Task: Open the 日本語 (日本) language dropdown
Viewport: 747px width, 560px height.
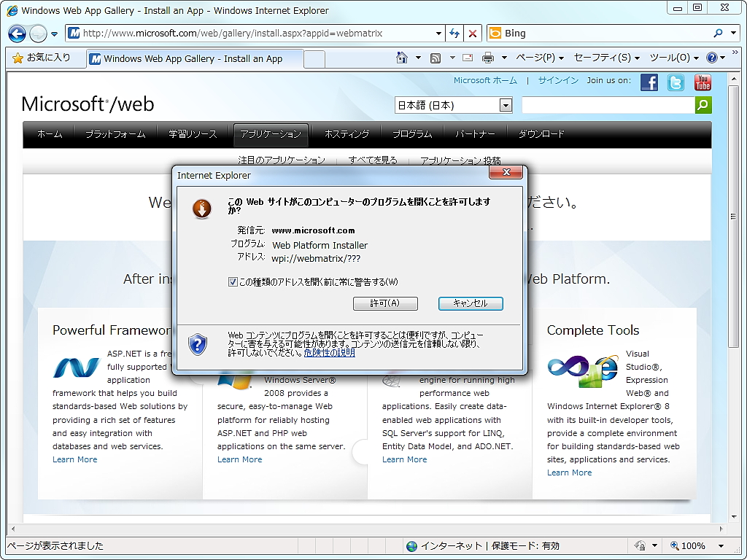Action: coord(453,105)
